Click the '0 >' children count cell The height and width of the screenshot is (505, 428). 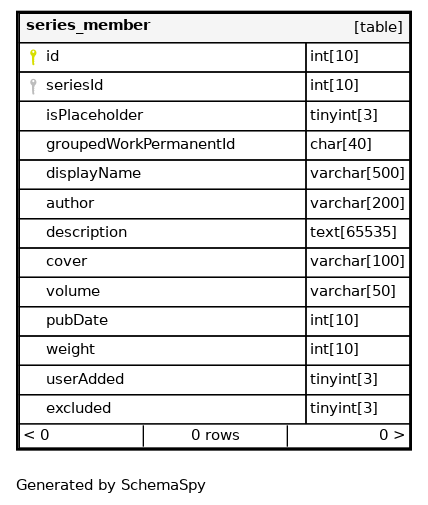[349, 435]
